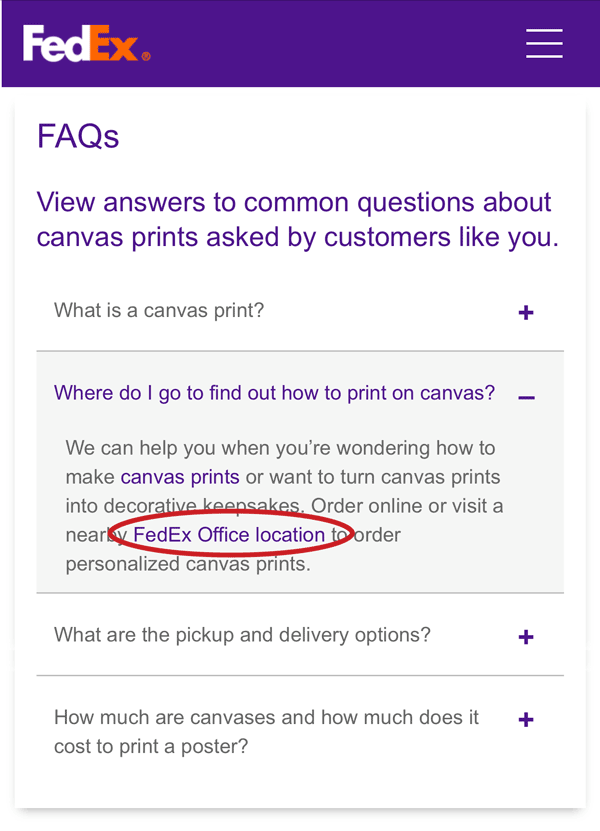Click 'Order online or visit a' answer text

click(407, 506)
